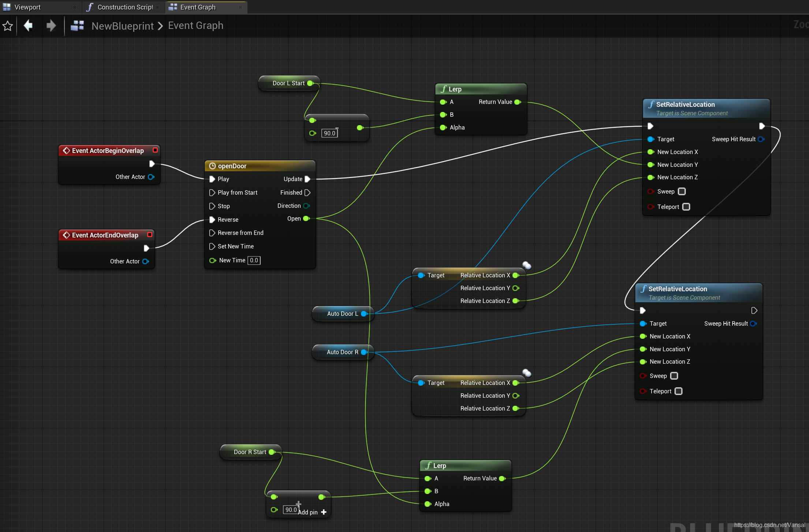Click input exec pin of upper SetRelativeLocation

pos(650,126)
